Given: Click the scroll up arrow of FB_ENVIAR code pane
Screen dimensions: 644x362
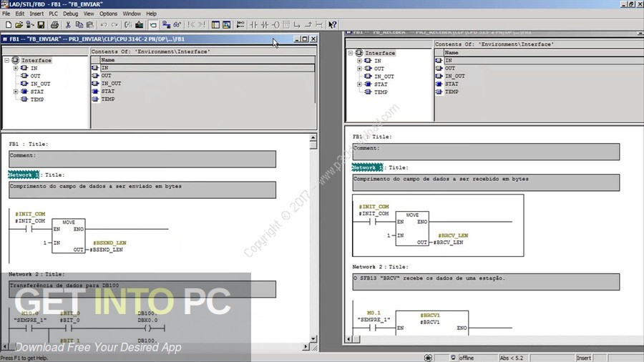Looking at the screenshot, I should click(313, 138).
